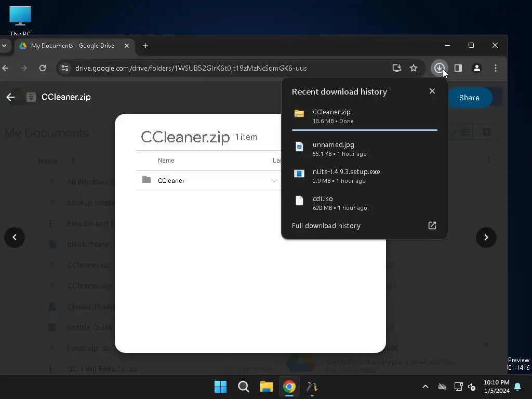Click the browser forward arrow
532x399 pixels.
(x=24, y=68)
